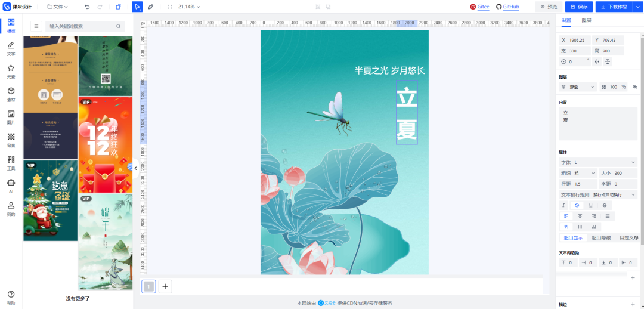Select the first vertical alignment option

click(566, 227)
